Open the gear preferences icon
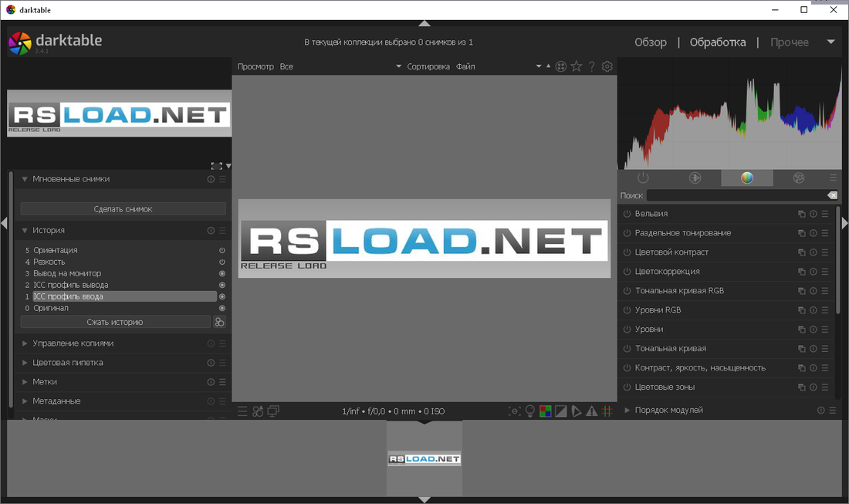 (607, 66)
